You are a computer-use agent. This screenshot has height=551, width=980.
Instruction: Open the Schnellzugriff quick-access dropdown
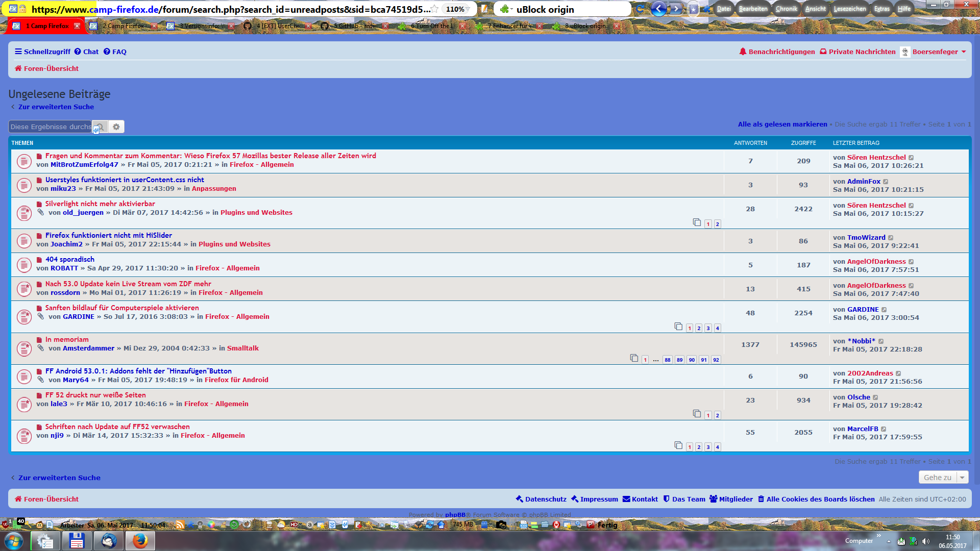[43, 52]
